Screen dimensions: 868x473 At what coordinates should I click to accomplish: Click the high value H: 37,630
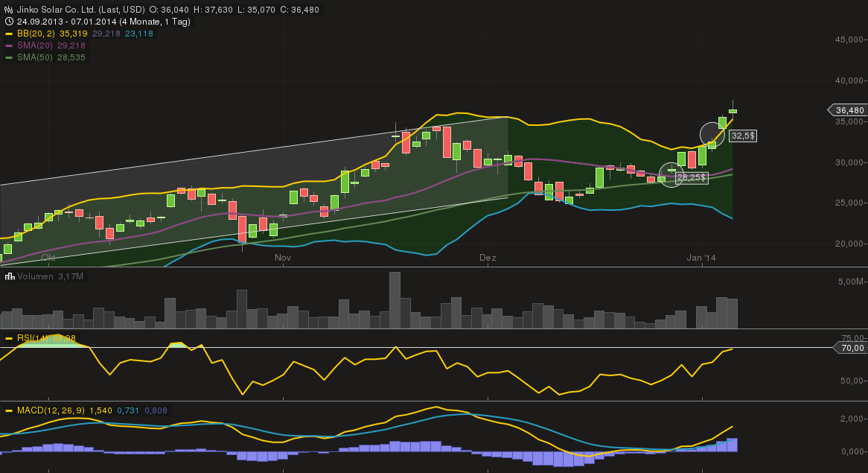[x=213, y=10]
